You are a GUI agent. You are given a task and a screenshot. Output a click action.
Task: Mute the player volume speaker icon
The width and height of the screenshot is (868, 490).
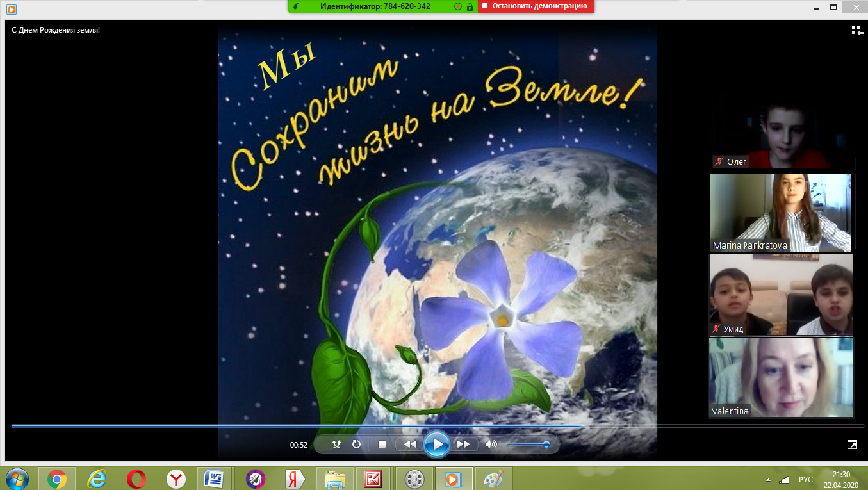pos(491,444)
